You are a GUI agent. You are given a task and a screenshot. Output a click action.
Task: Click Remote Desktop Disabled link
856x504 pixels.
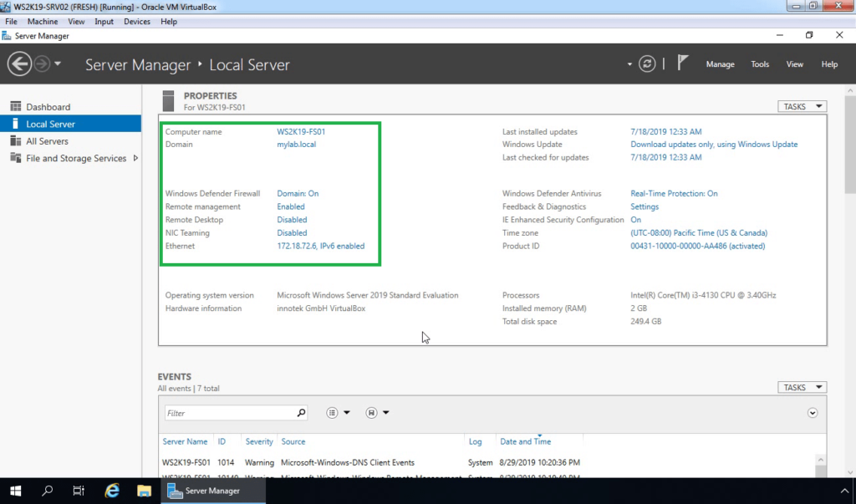tap(292, 220)
